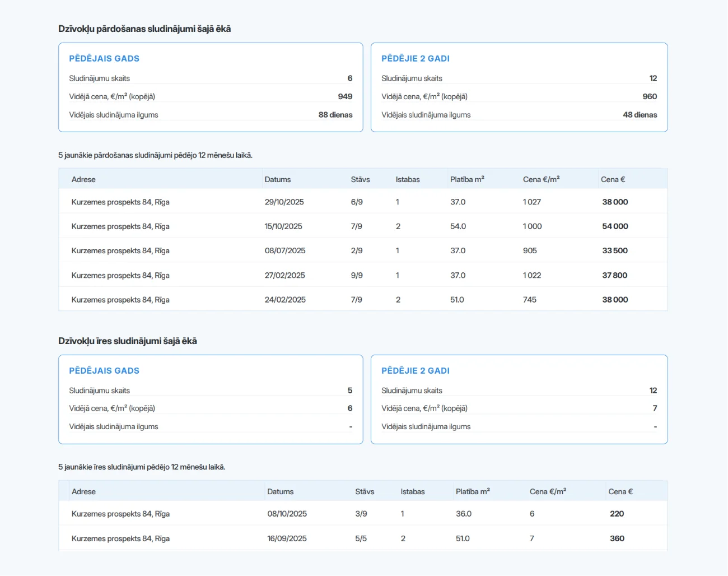The width and height of the screenshot is (728, 576).
Task: Click Istabas column header in sales table
Action: pyautogui.click(x=408, y=180)
